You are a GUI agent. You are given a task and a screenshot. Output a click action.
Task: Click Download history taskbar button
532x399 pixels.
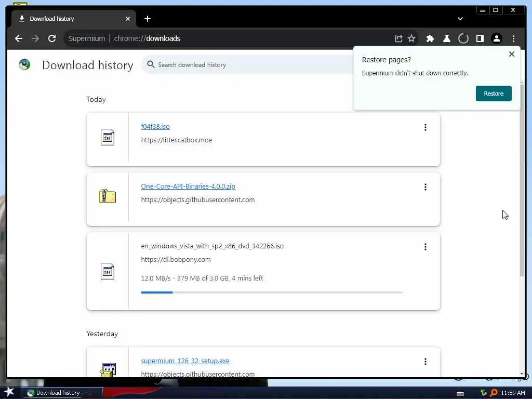click(x=61, y=393)
